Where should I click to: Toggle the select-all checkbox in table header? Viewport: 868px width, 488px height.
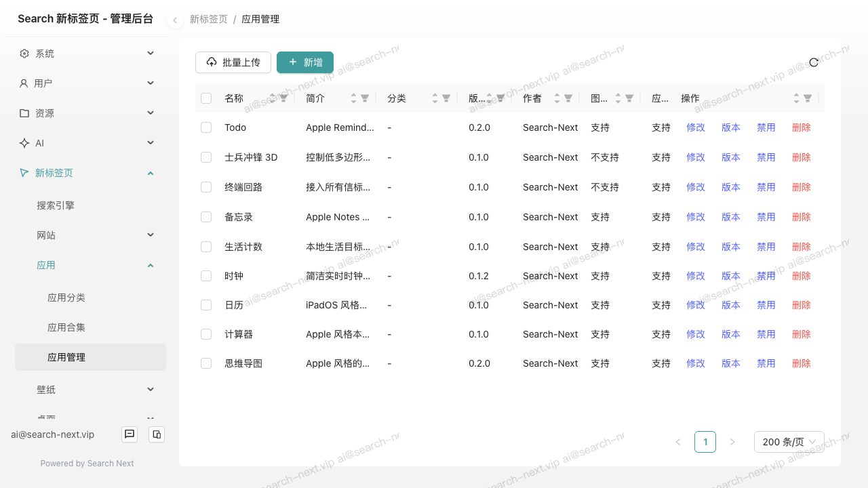[x=206, y=98]
